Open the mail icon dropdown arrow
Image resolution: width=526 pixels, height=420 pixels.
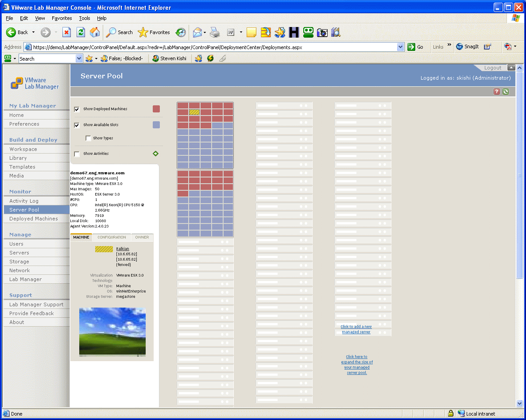tap(205, 32)
